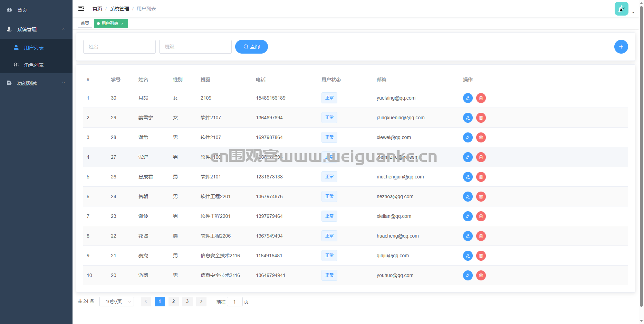The width and height of the screenshot is (644, 324).
Task: Focus the 班级 search field
Action: [195, 47]
